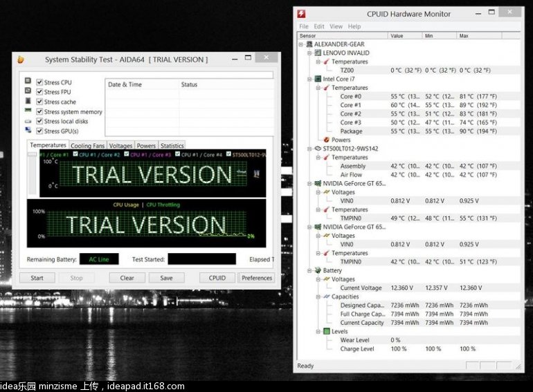Toggle CPU #1 / Core #2 graph checkbox

coord(75,154)
